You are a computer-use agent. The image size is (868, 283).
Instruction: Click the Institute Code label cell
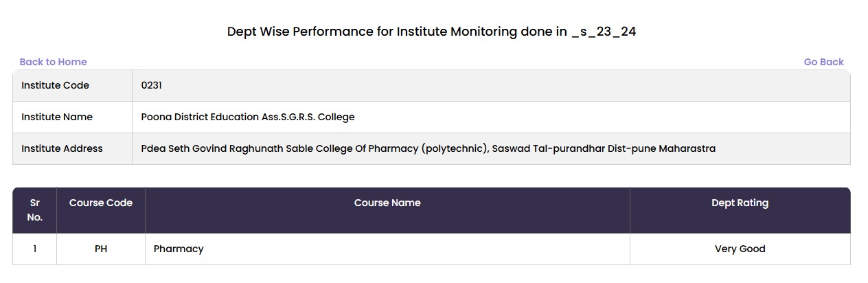pos(72,86)
